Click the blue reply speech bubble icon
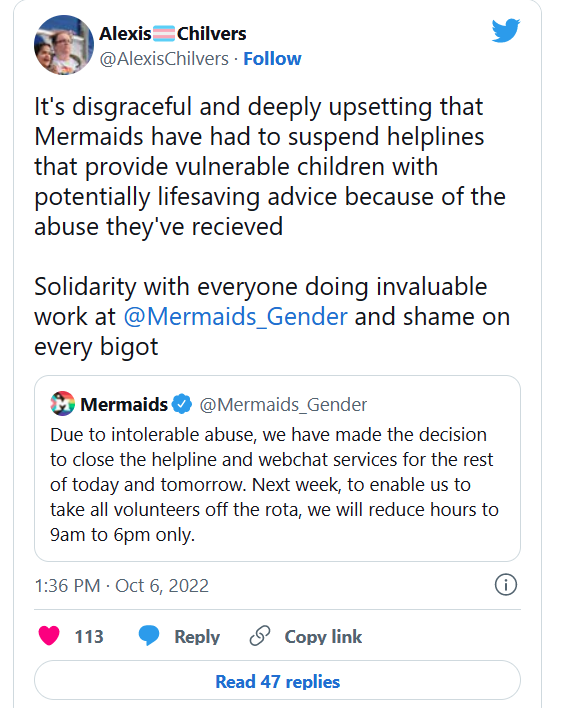564x708 pixels. coord(149,636)
